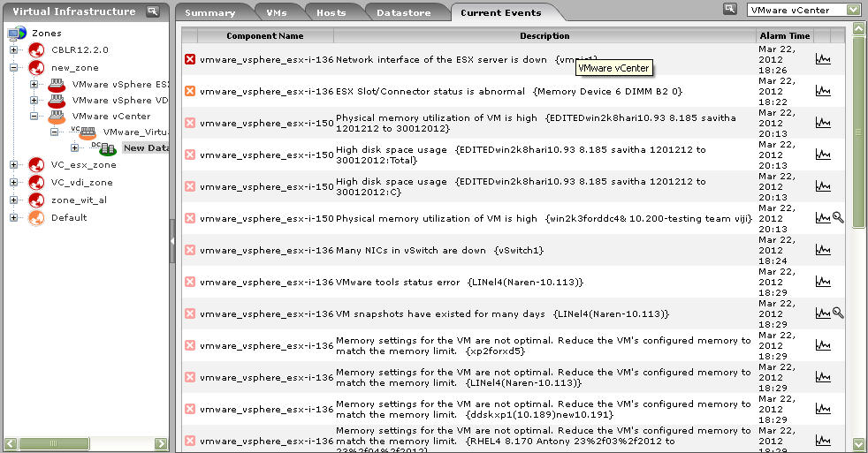Click the Description column header
The image size is (868, 453).
coord(544,35)
